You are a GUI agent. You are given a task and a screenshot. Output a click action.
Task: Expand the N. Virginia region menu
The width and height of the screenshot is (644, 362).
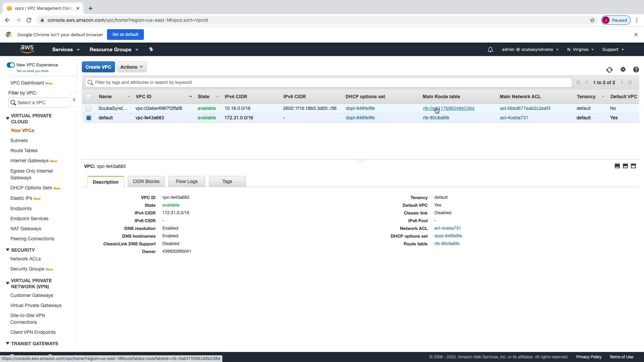(x=580, y=50)
